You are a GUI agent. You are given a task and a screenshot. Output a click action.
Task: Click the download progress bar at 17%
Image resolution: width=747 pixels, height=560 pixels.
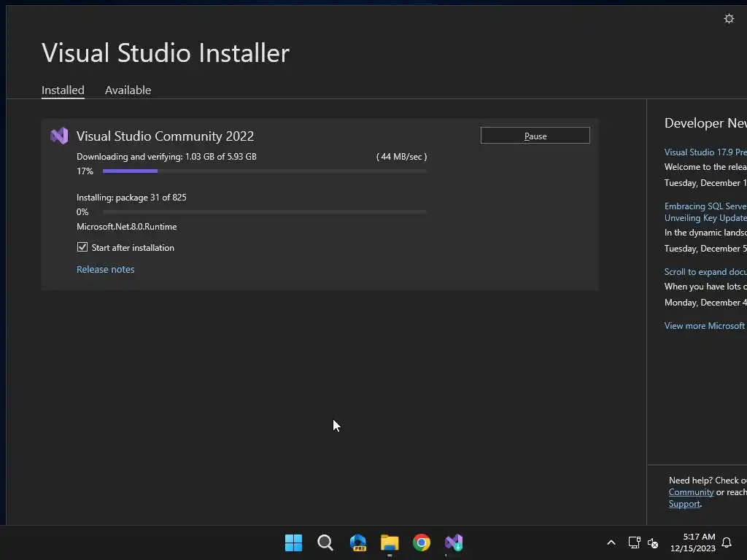264,171
